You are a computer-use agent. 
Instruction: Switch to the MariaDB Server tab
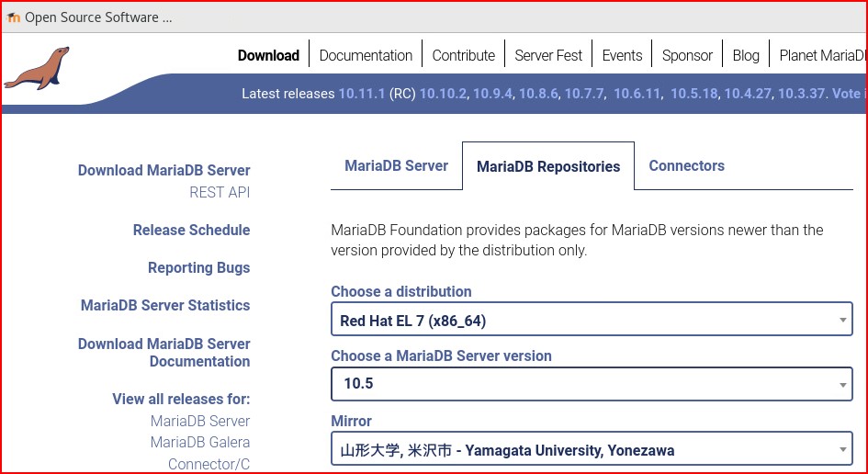tap(397, 165)
